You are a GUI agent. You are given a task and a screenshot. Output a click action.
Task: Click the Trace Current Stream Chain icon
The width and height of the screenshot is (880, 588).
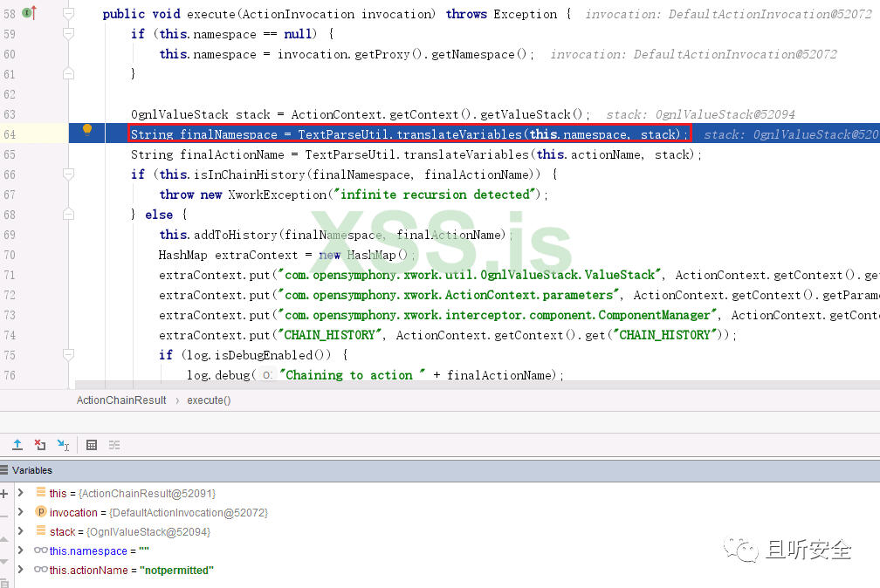(x=114, y=445)
